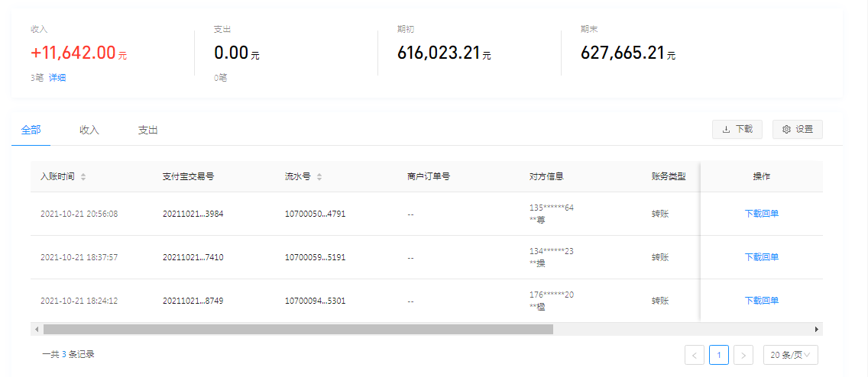
Task: Switch to the 支出 tab
Action: point(147,130)
